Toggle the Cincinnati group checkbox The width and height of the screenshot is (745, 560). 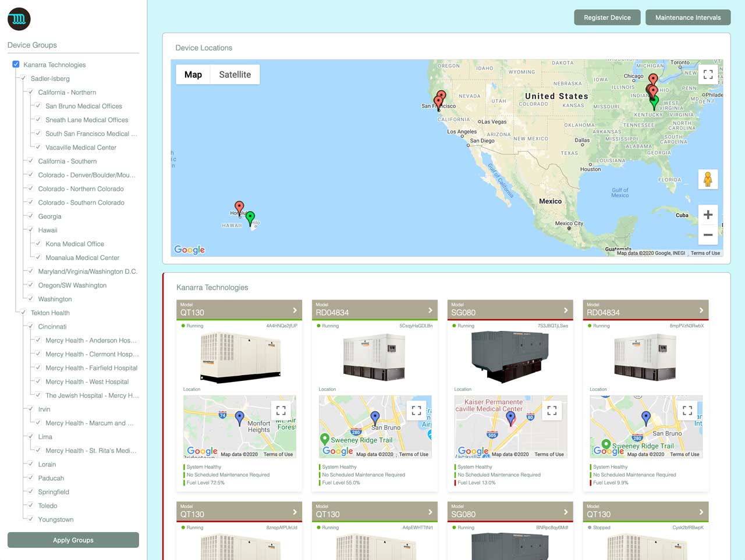click(31, 326)
